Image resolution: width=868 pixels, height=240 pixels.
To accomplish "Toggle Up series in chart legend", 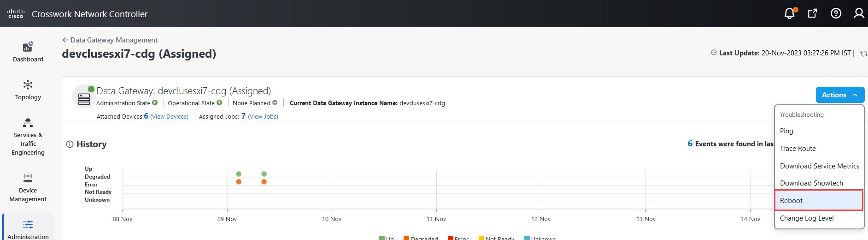I will 386,238.
